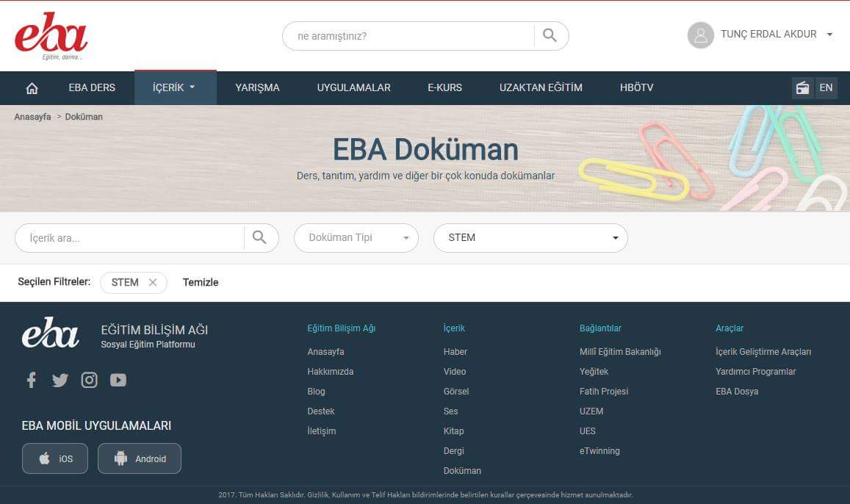Open the footer Hakkımızda link
Screen dimensions: 850x504
pyautogui.click(x=330, y=372)
